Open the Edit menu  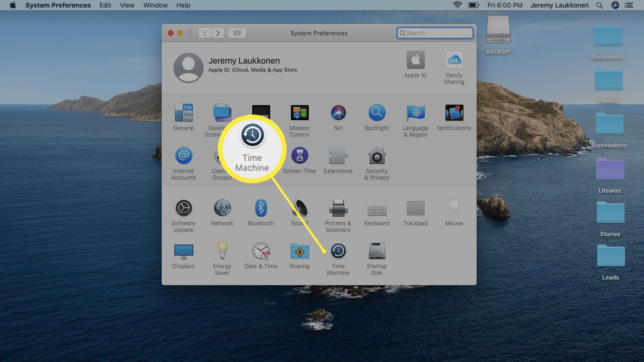point(105,5)
